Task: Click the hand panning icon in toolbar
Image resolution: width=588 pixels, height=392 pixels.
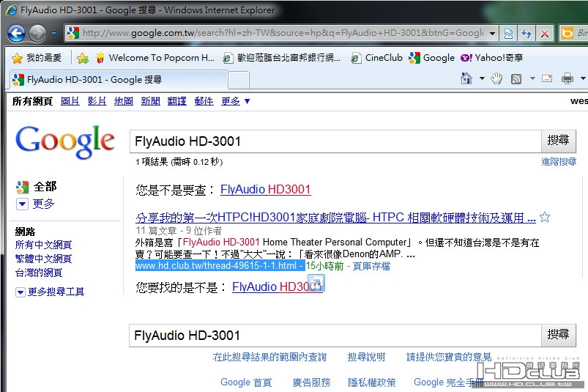Action: (x=496, y=79)
